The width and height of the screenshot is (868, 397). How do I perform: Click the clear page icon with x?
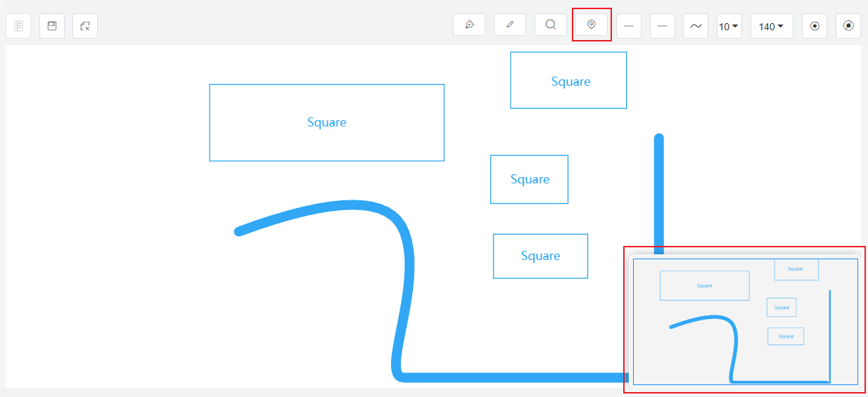pos(85,26)
